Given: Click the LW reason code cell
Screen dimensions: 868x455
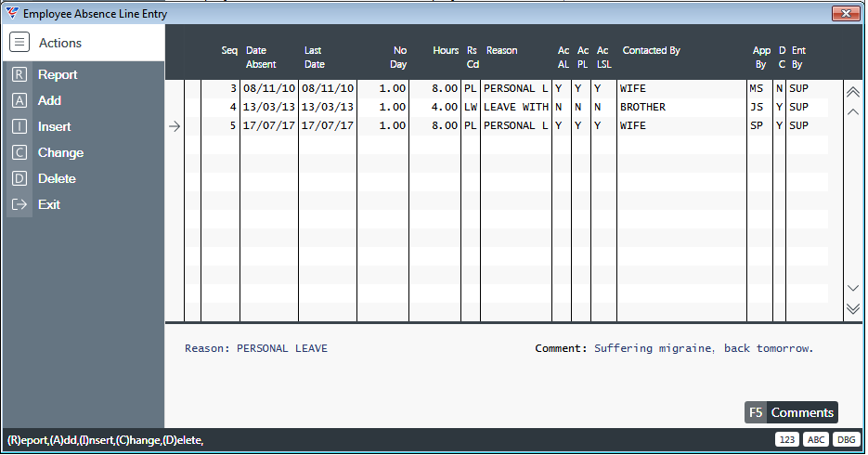Looking at the screenshot, I should pyautogui.click(x=471, y=107).
